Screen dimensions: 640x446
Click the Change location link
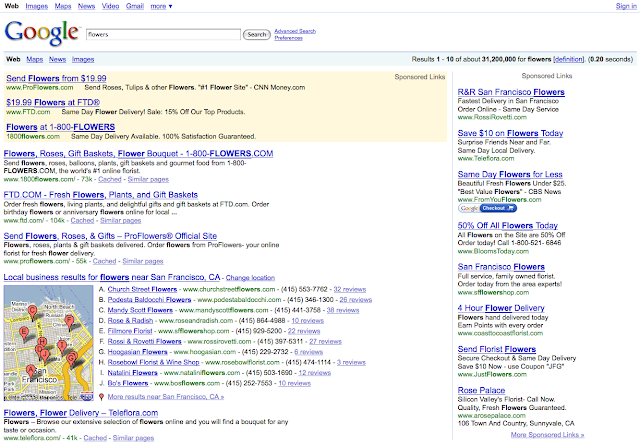pos(250,278)
